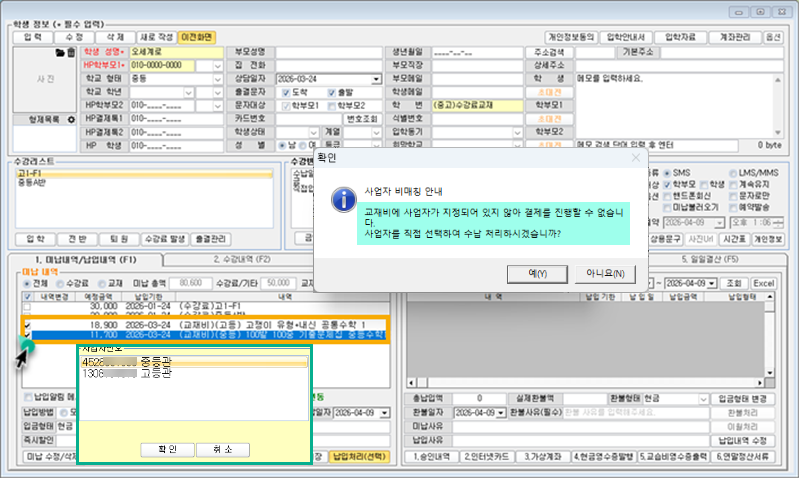The image size is (800, 479).
Task: Click the Excel export button
Action: click(x=763, y=283)
